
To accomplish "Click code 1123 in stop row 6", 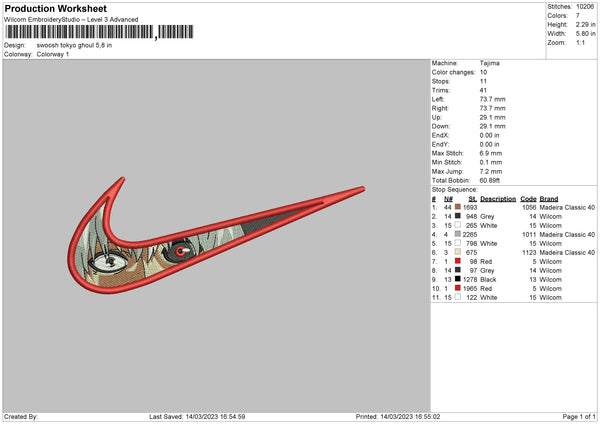I will [x=529, y=253].
